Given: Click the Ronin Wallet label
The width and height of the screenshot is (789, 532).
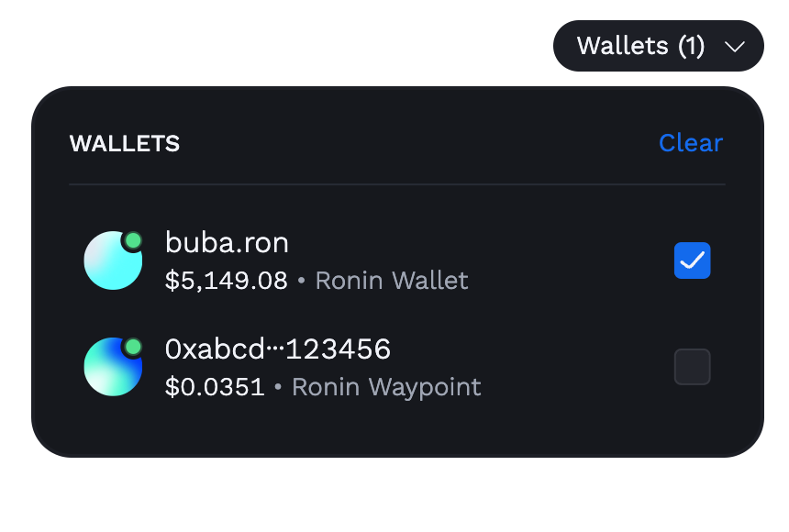Looking at the screenshot, I should (392, 281).
